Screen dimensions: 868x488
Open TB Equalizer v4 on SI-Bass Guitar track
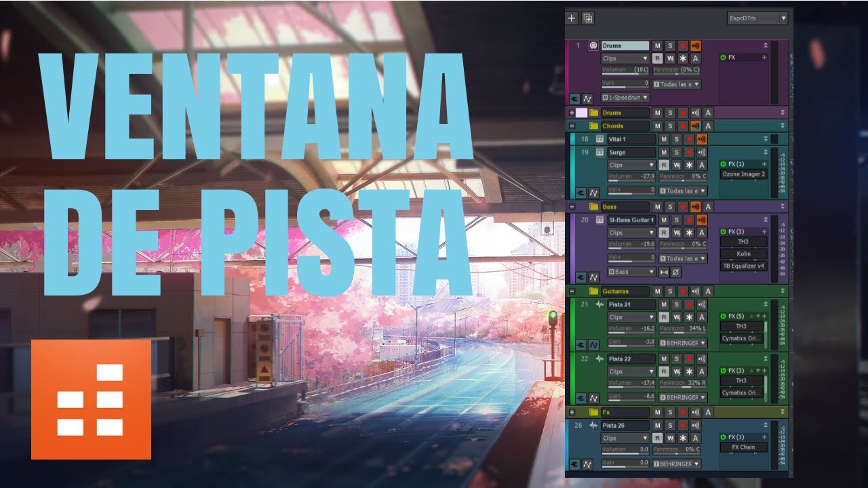click(x=743, y=266)
